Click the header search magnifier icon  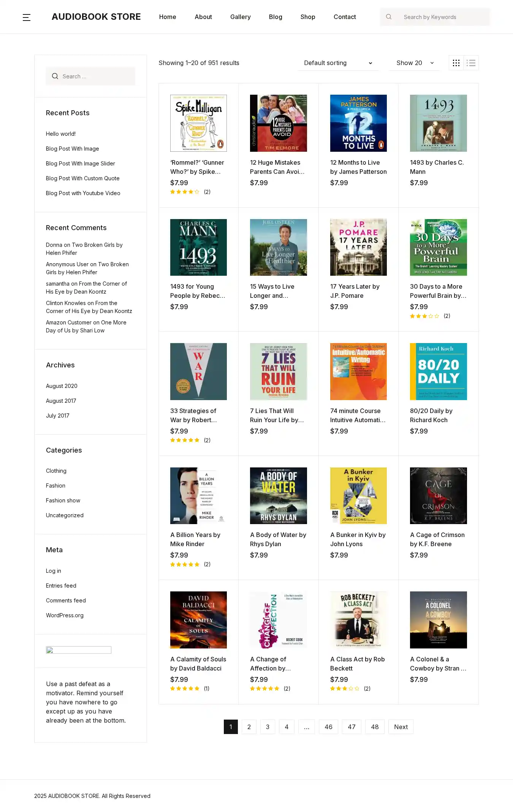(x=388, y=17)
